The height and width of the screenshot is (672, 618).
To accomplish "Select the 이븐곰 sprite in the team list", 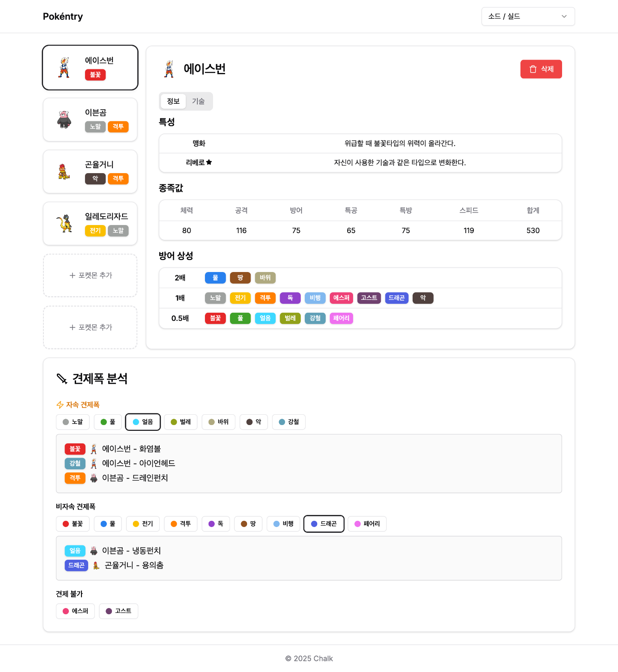I will [64, 119].
